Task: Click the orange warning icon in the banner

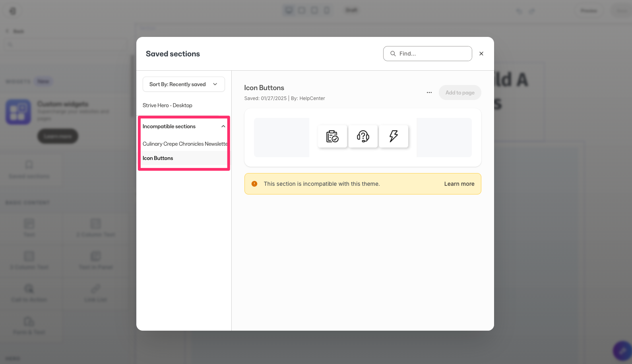Action: 254,184
